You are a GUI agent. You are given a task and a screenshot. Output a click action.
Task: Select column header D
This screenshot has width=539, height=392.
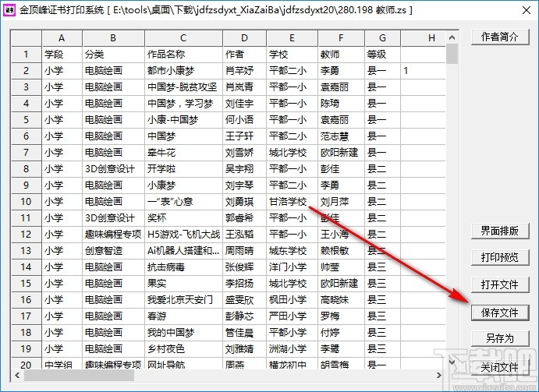[x=244, y=38]
